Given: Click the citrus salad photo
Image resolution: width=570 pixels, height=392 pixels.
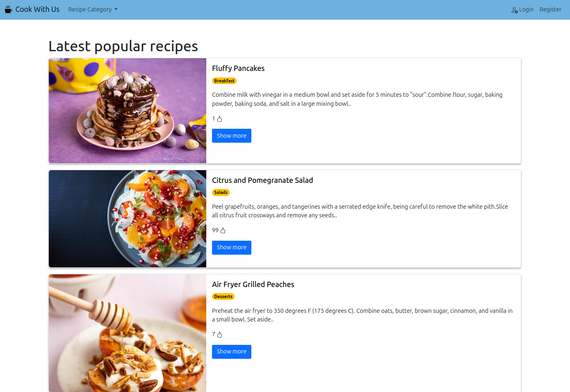Looking at the screenshot, I should pyautogui.click(x=128, y=219).
